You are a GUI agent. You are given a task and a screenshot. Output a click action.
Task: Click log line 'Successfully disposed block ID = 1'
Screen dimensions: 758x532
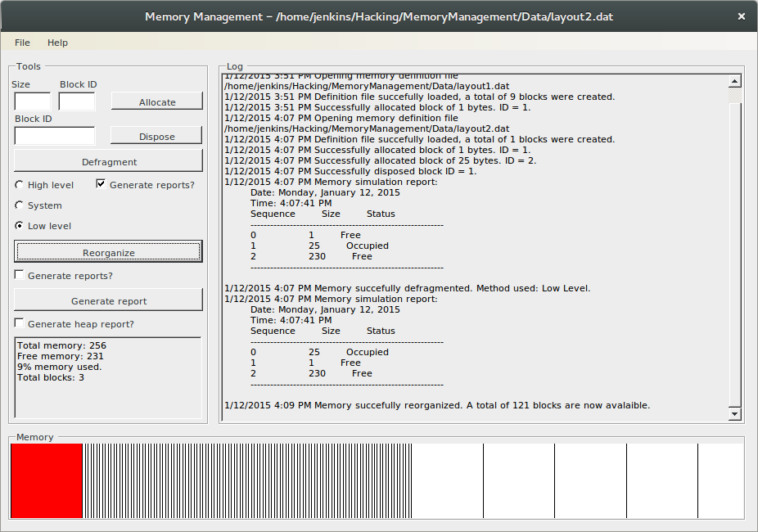click(x=350, y=172)
